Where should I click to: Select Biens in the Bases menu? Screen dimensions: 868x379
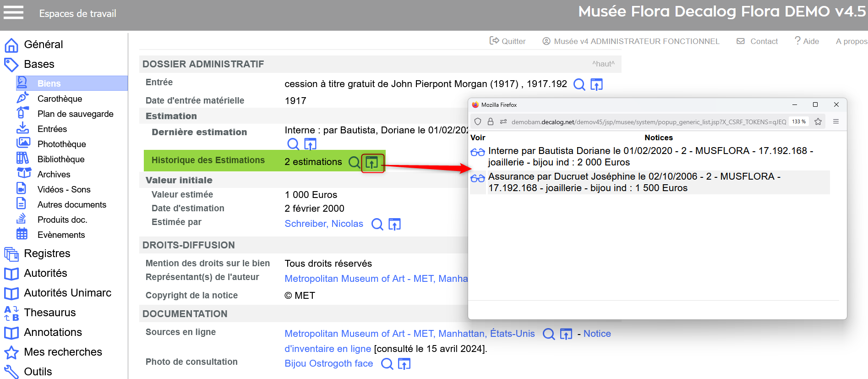coord(49,83)
